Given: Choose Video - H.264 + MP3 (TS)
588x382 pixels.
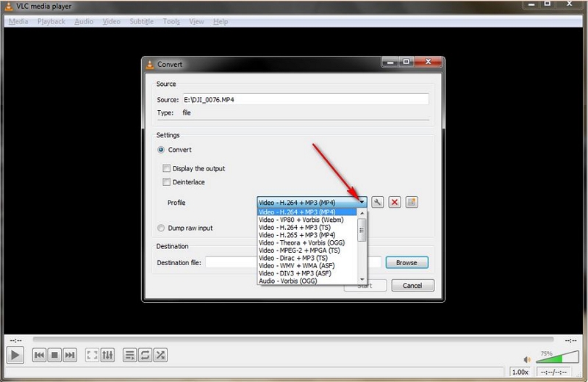Looking at the screenshot, I should pyautogui.click(x=308, y=227).
